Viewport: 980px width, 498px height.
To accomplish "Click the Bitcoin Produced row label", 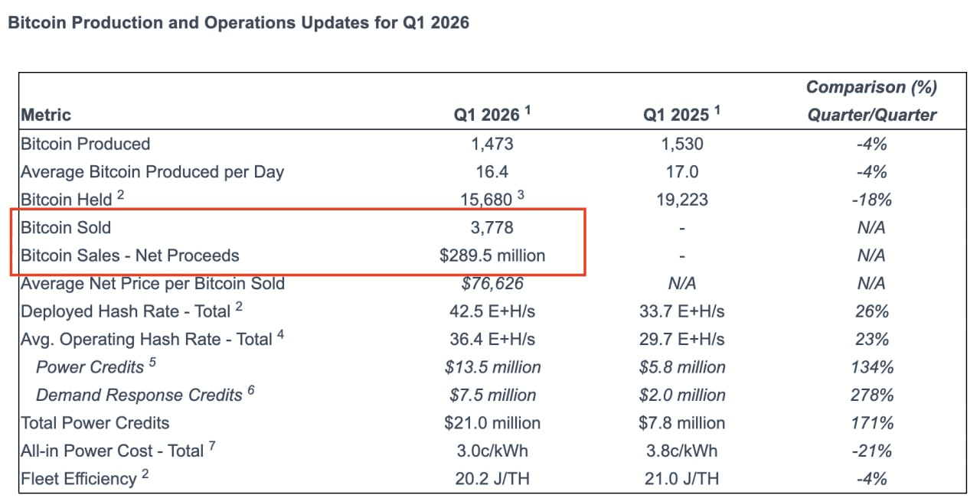I will (x=86, y=144).
